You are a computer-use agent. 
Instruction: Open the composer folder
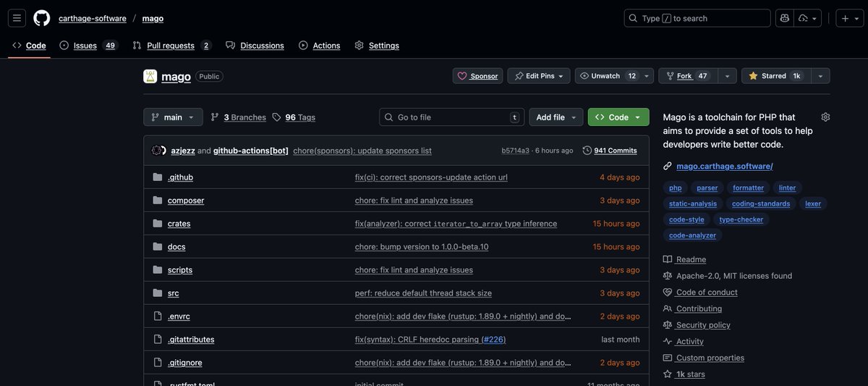coord(186,201)
